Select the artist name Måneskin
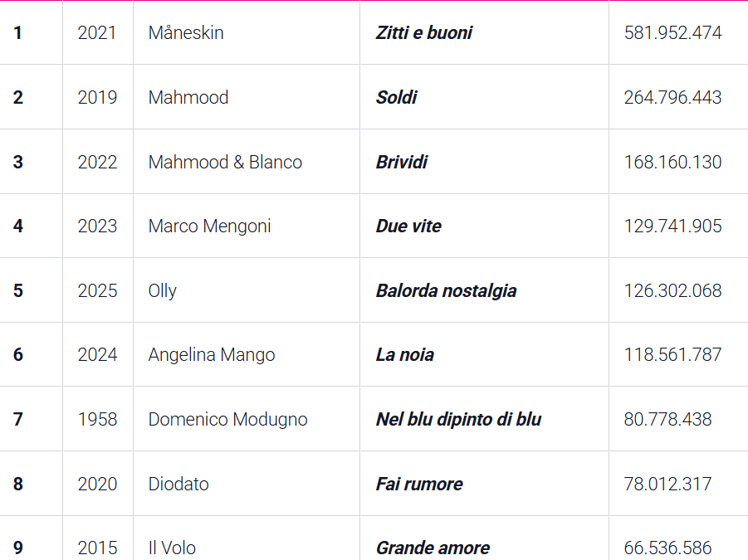Image resolution: width=748 pixels, height=560 pixels. point(186,33)
